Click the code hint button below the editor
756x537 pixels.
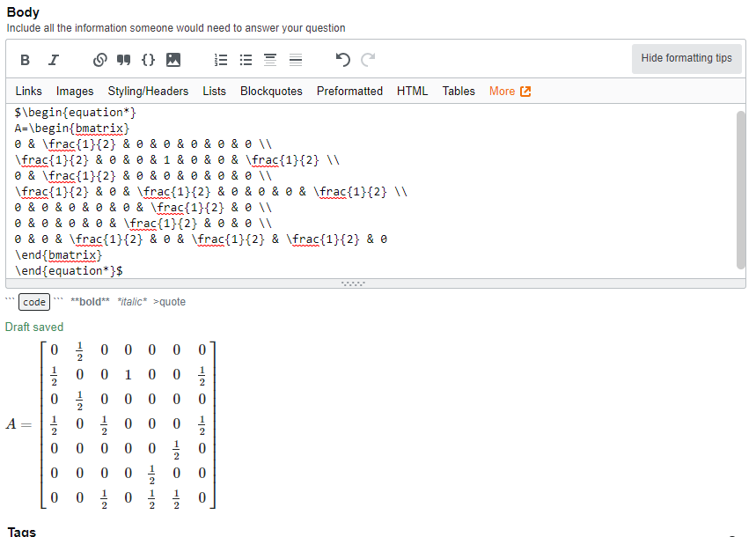(x=33, y=302)
